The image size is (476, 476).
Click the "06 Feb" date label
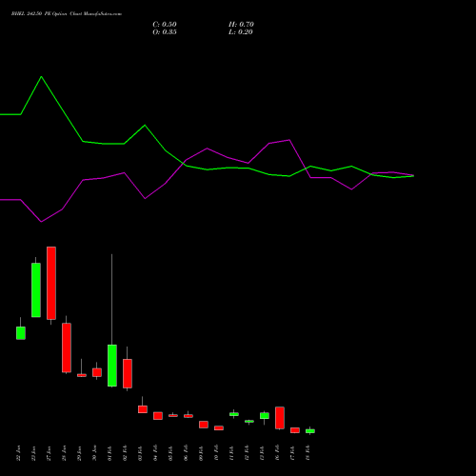coord(186,453)
